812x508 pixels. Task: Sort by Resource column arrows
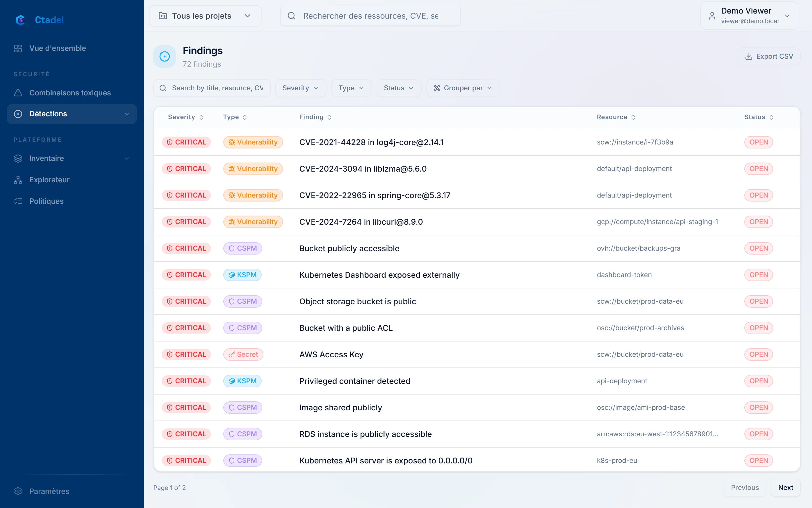(x=633, y=117)
